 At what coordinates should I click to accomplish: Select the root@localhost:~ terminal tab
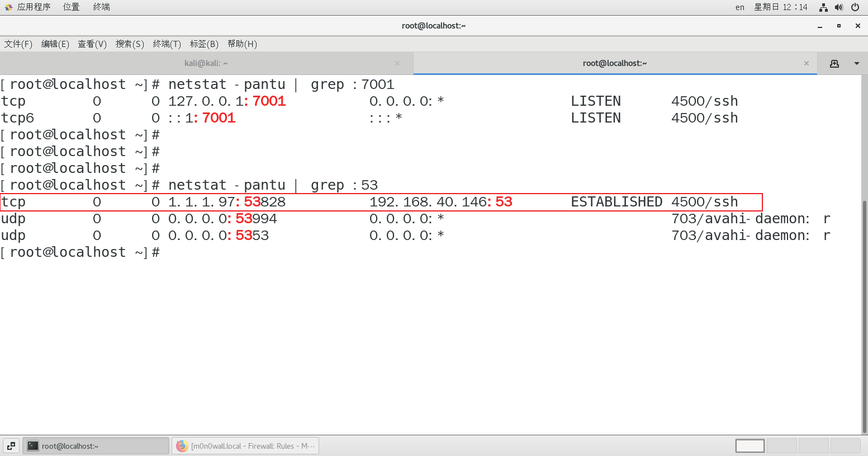click(615, 63)
